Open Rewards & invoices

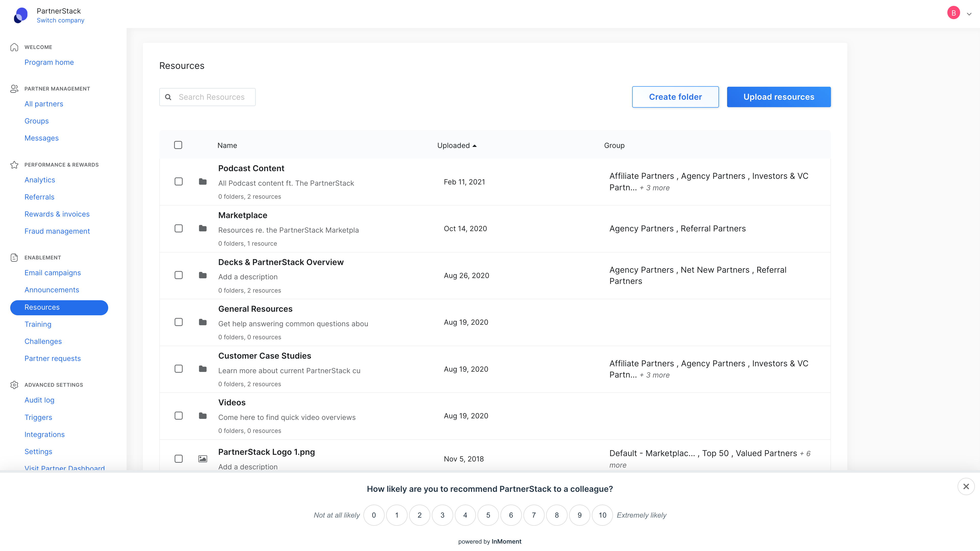pyautogui.click(x=57, y=214)
